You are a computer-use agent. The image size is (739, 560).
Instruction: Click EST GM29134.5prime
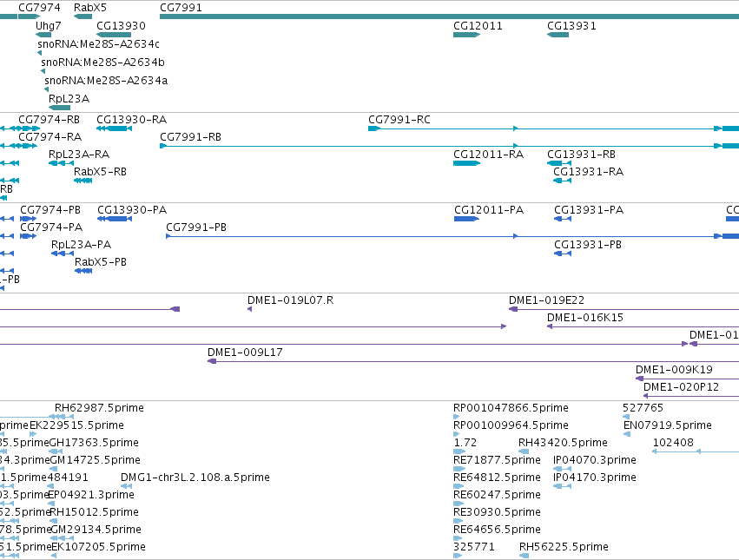pos(96,530)
